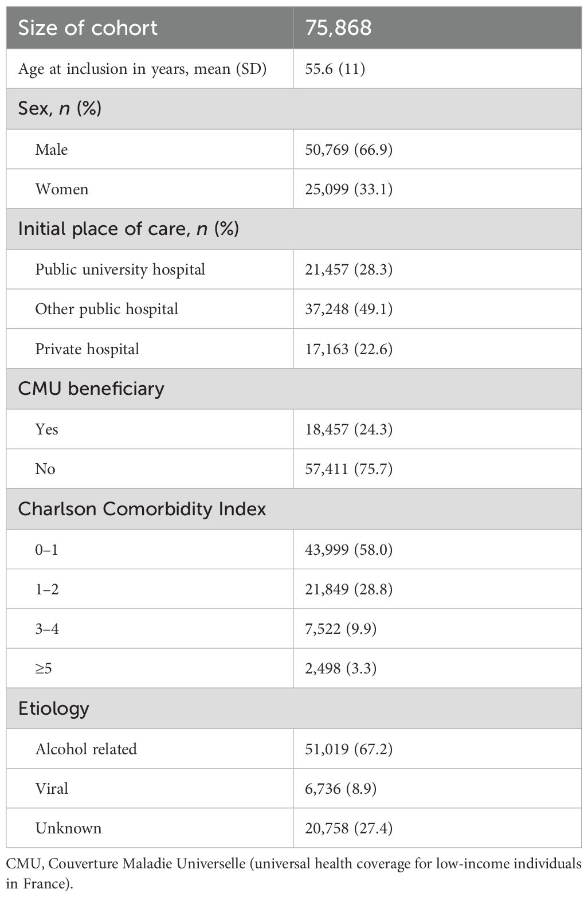The image size is (588, 897).
Task: Click the CMU No value 57,411 (75.7)
Action: click(348, 469)
